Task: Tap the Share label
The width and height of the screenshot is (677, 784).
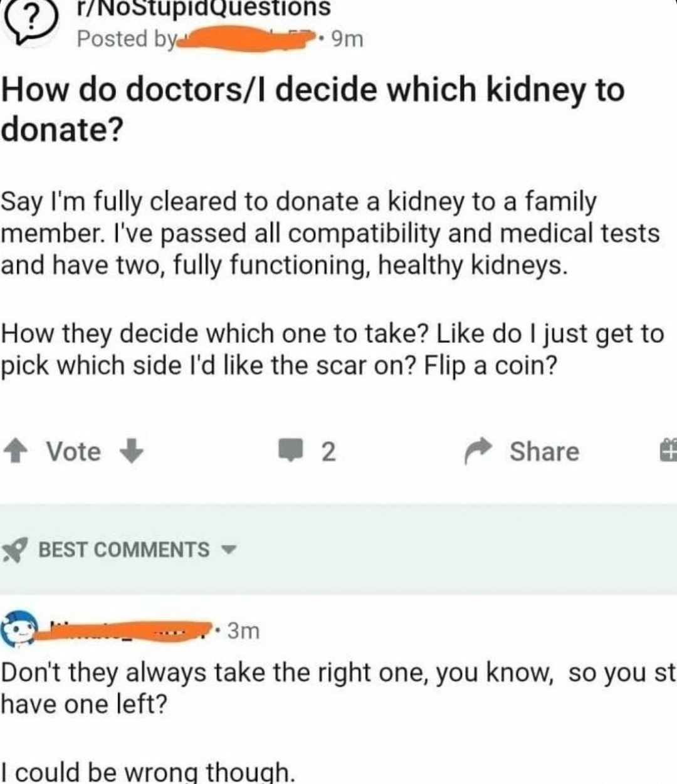Action: point(543,452)
